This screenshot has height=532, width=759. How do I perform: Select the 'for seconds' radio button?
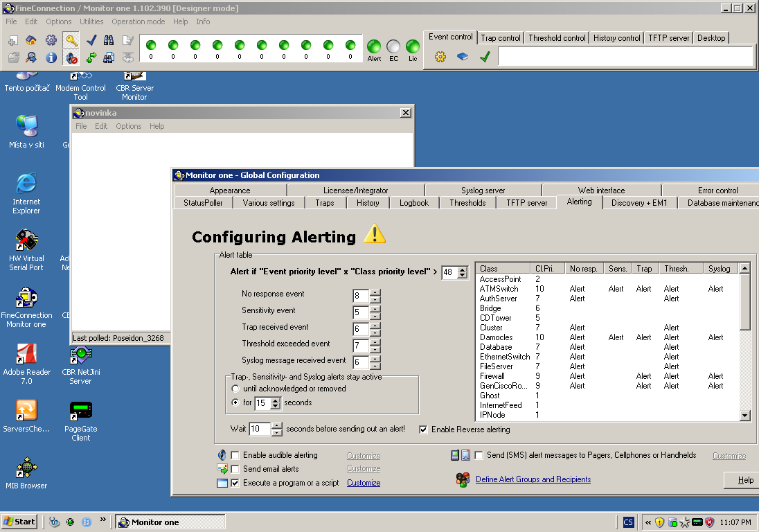pos(235,402)
